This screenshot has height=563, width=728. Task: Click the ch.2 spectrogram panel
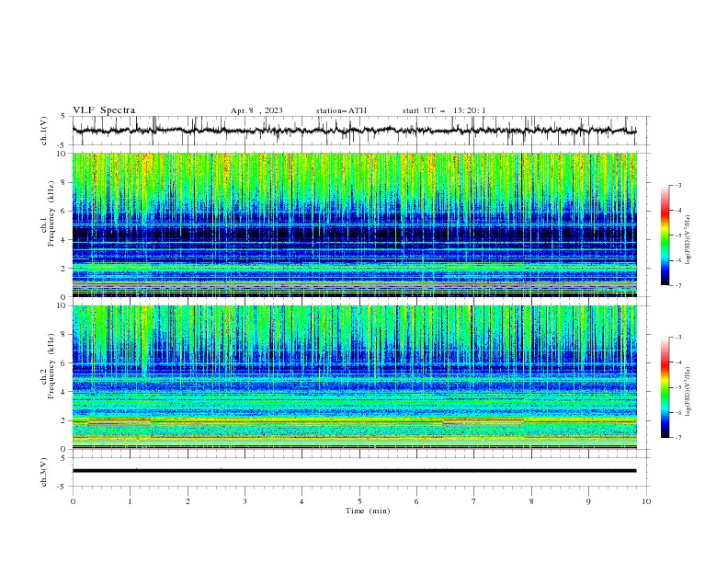[354, 377]
